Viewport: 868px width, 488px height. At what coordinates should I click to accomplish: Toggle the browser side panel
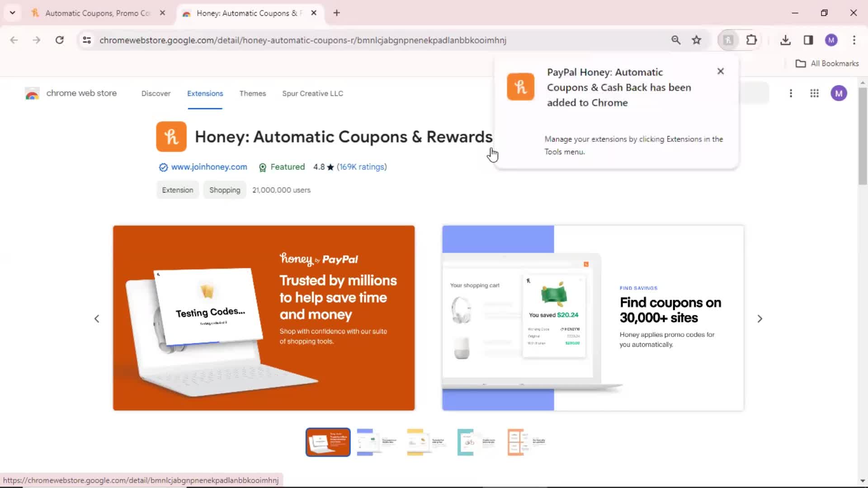point(808,40)
